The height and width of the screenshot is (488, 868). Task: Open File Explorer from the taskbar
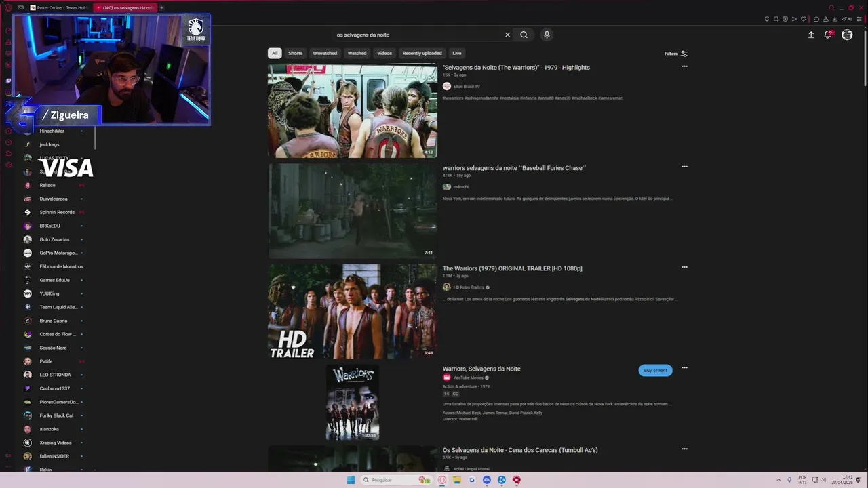457,480
